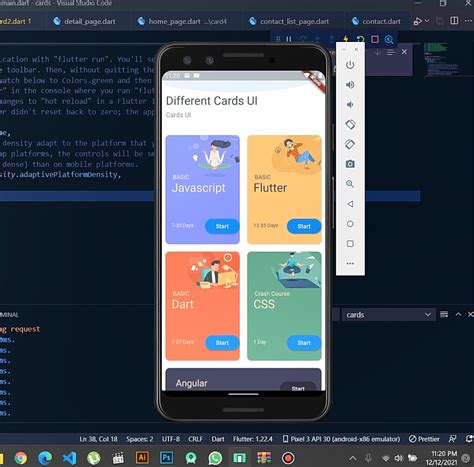Tap the emulator Back triangle button
474x467 pixels.
(x=350, y=204)
